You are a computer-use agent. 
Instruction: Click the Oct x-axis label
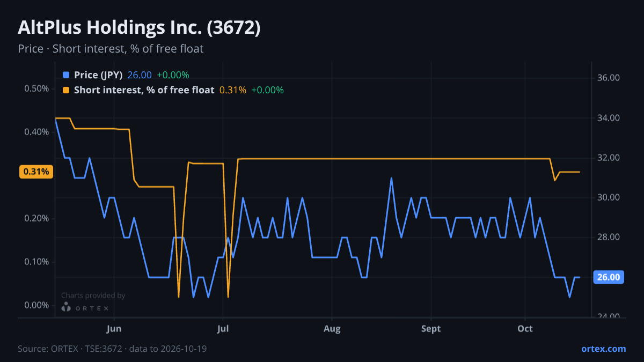coord(525,328)
